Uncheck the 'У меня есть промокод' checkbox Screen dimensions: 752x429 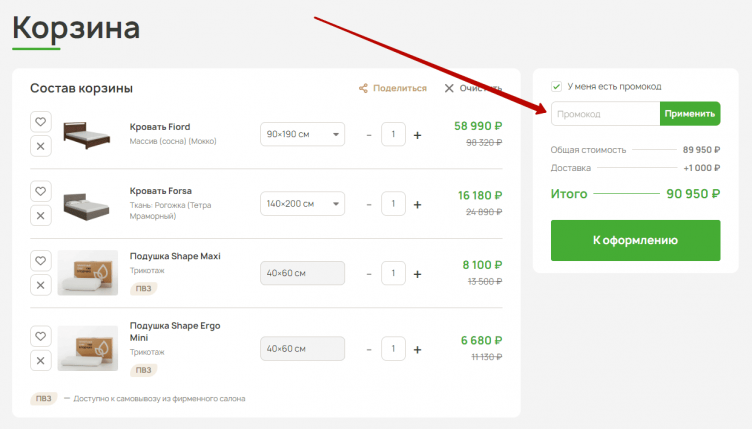[x=557, y=87]
